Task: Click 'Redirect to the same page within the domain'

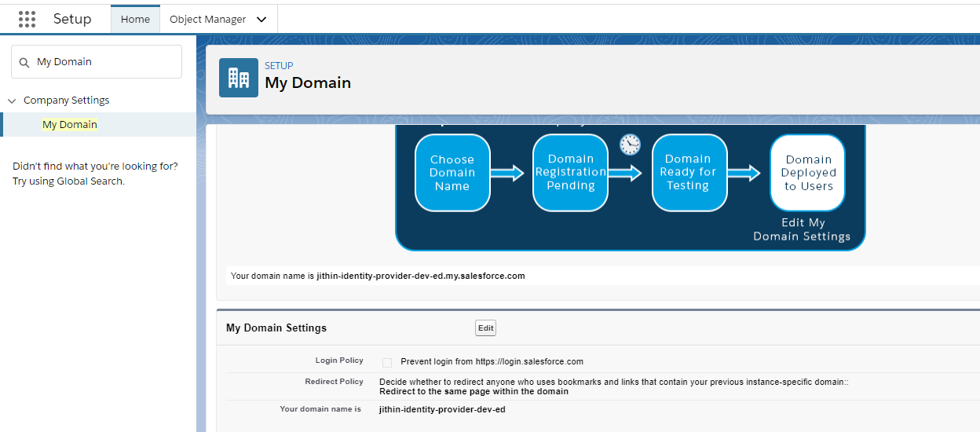Action: pos(474,391)
